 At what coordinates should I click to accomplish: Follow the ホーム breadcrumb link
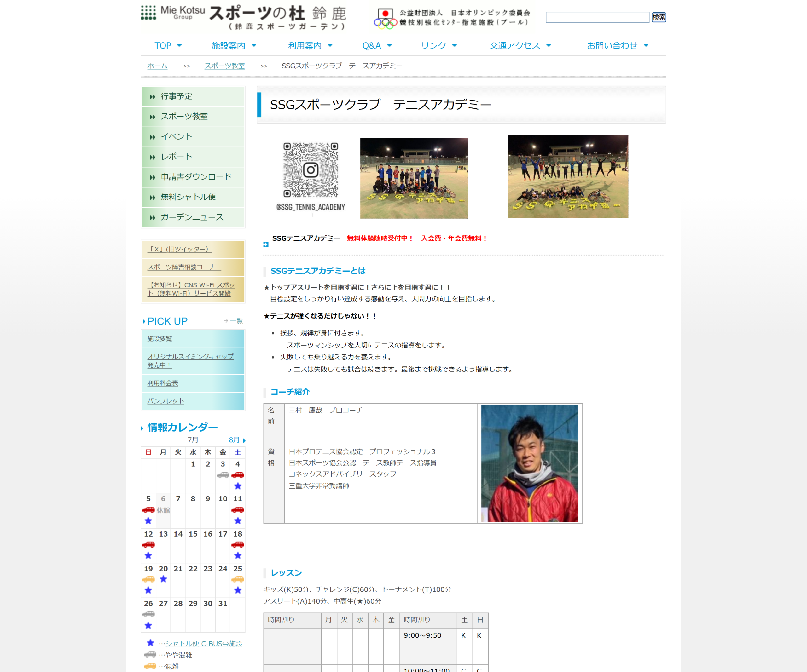pyautogui.click(x=157, y=66)
